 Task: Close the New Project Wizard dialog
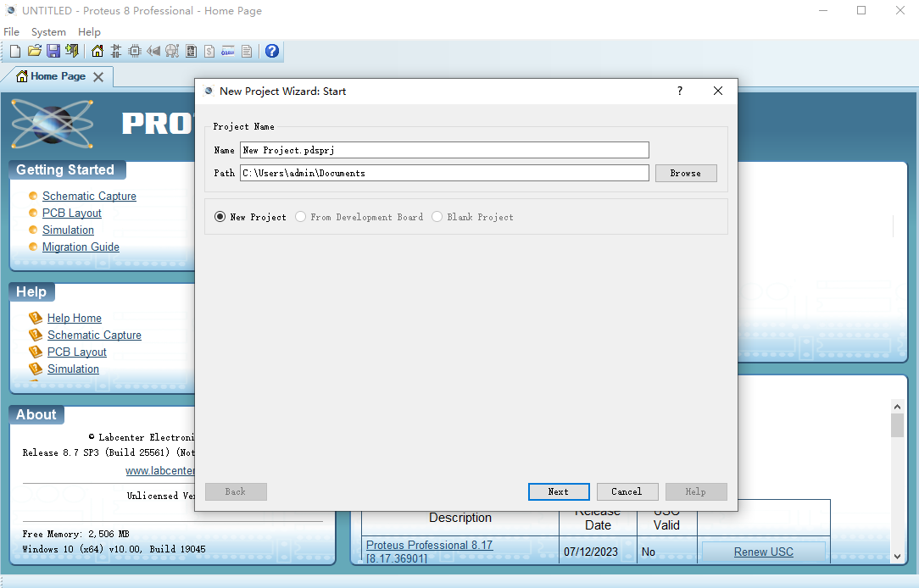click(x=718, y=91)
